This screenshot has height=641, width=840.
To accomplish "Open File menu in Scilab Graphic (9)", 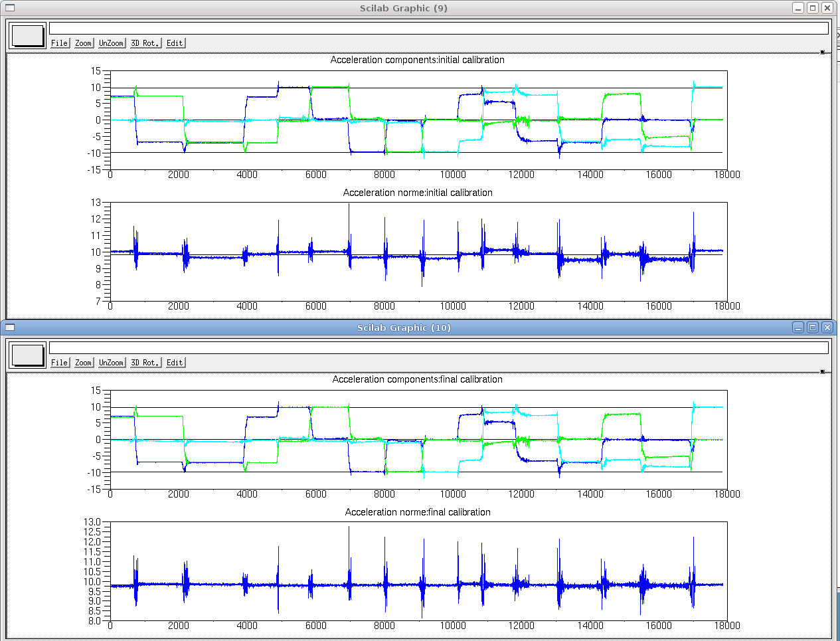I will pos(60,43).
